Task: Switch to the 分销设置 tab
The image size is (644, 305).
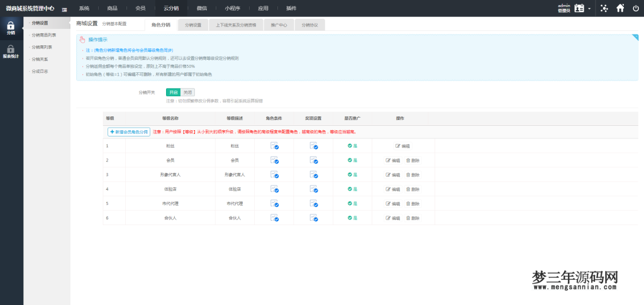Action: click(x=192, y=25)
